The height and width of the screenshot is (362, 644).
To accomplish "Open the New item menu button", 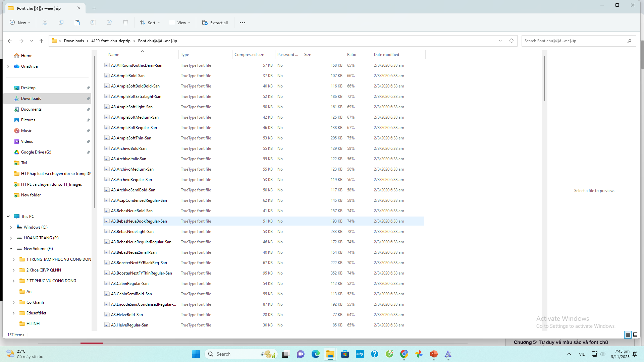I will tap(20, 23).
